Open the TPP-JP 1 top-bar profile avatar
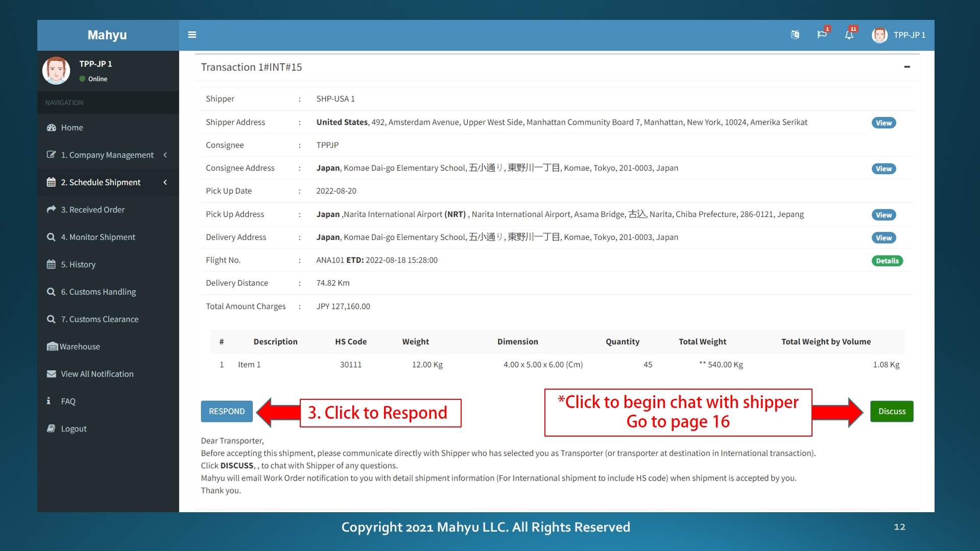This screenshot has height=551, width=980. click(x=879, y=35)
